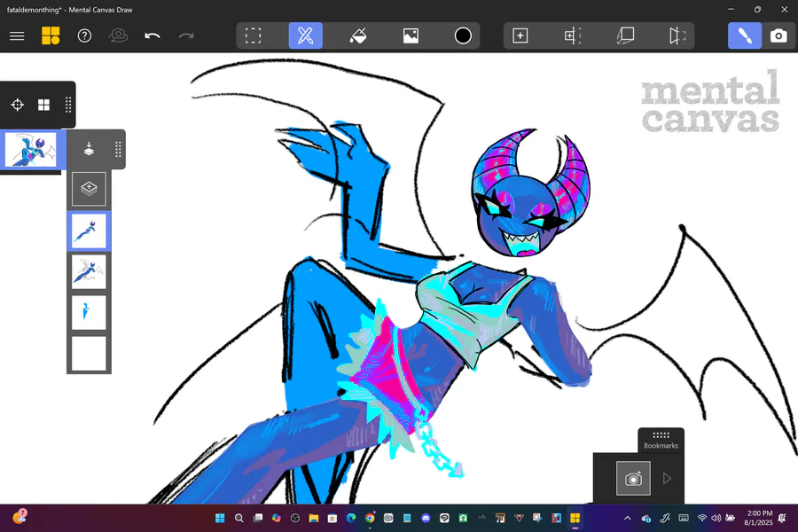Open clock showing 2:00 PM 8/1/2025

[x=758, y=518]
